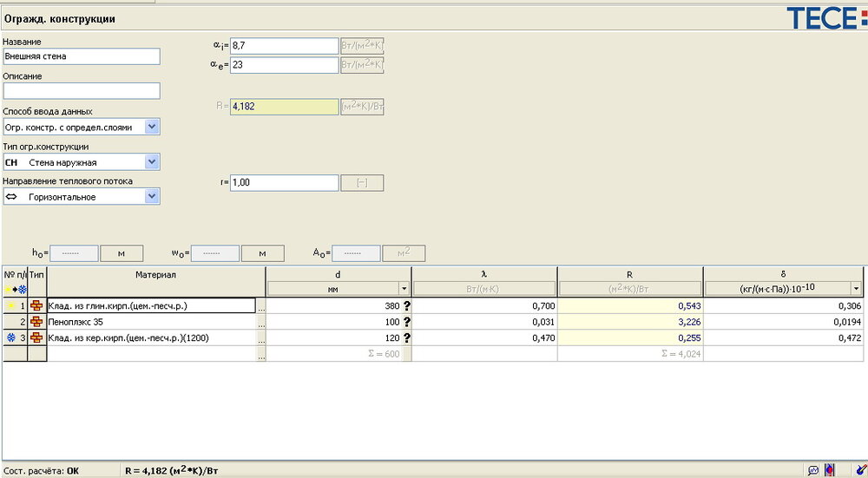
Task: Click the red-blue circle status bar icon
Action: click(x=830, y=470)
